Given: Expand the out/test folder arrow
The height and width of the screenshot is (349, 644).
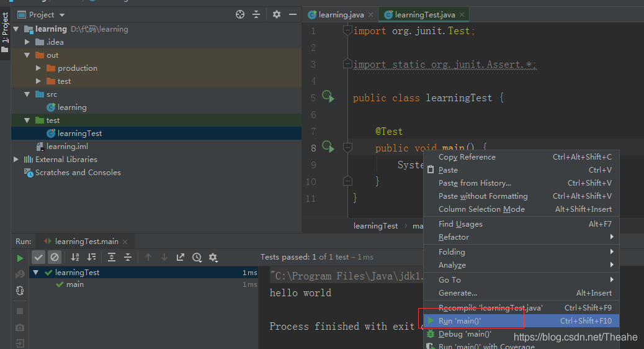Looking at the screenshot, I should click(38, 81).
